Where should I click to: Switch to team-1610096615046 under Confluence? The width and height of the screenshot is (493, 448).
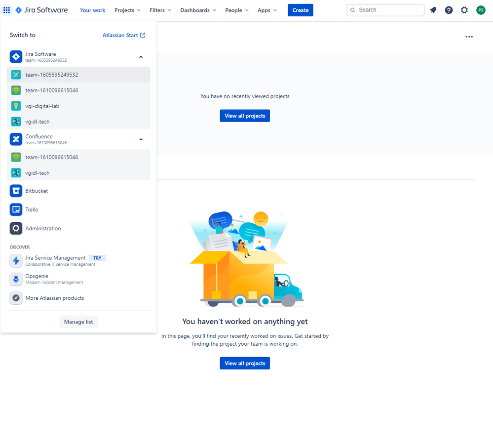(x=78, y=157)
